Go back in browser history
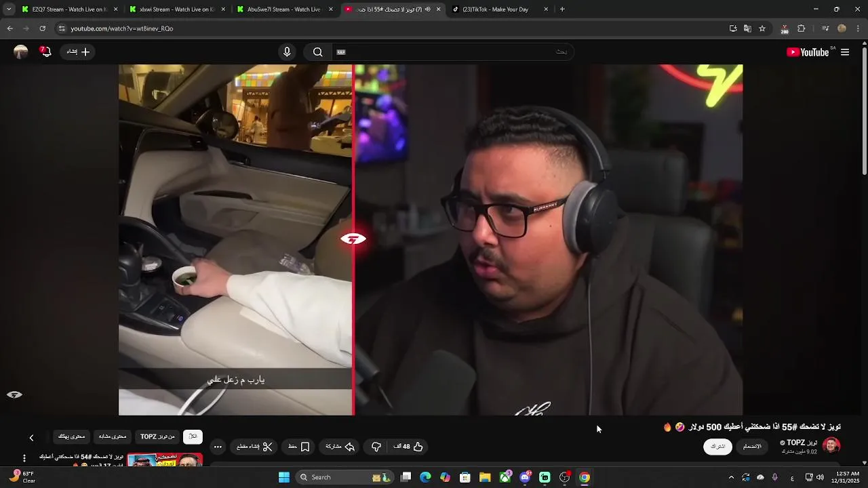Viewport: 868px width, 488px height. [9, 28]
